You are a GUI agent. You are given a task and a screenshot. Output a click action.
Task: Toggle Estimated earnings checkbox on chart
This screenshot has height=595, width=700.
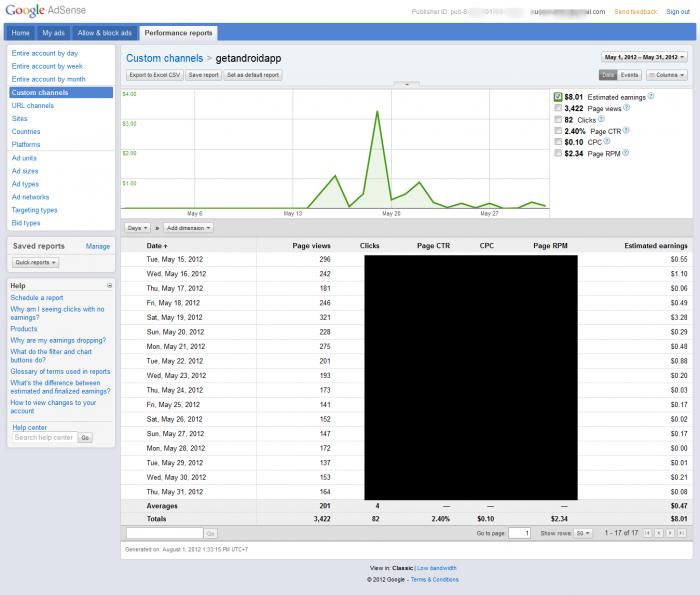[x=558, y=97]
